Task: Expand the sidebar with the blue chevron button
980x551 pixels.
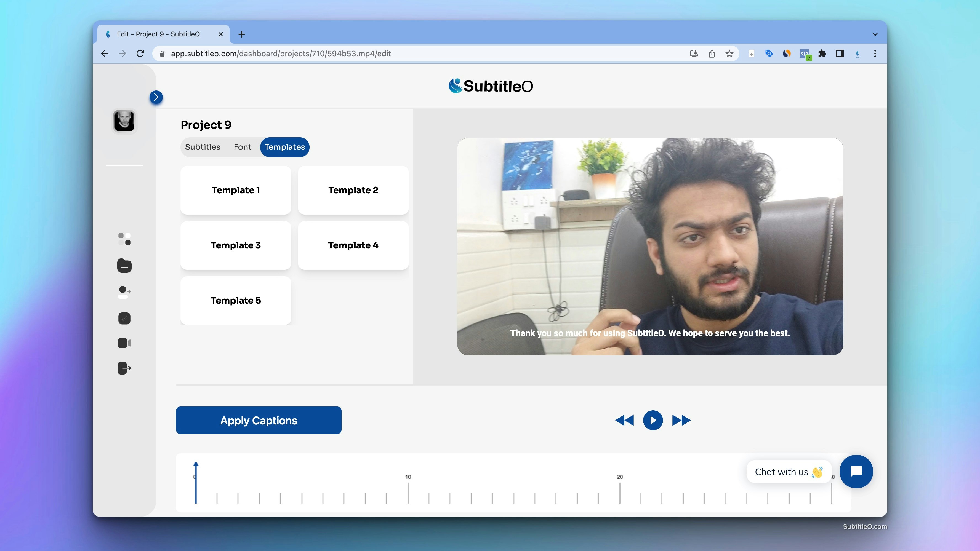Action: click(x=156, y=97)
